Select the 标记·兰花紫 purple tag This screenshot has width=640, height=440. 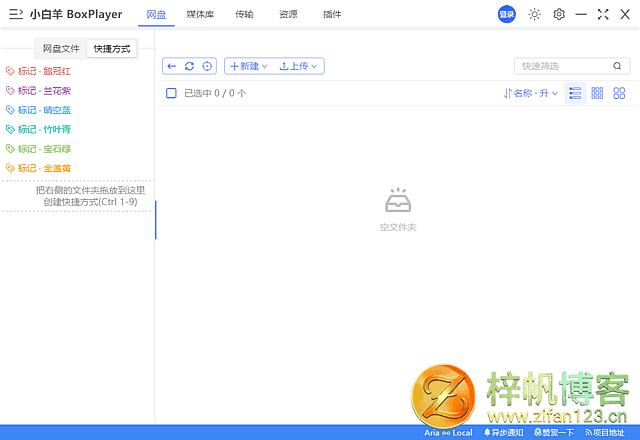(x=38, y=91)
